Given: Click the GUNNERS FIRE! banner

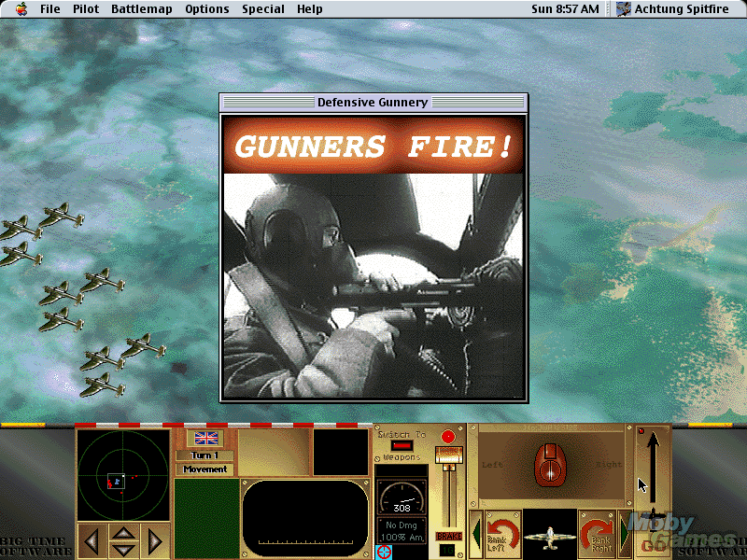Looking at the screenshot, I should [373, 146].
